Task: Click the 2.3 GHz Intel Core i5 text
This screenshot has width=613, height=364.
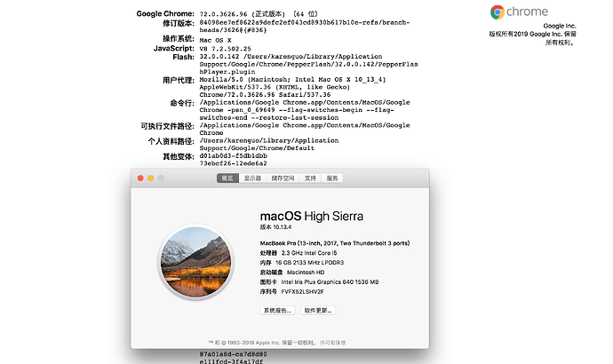Action: 309,253
